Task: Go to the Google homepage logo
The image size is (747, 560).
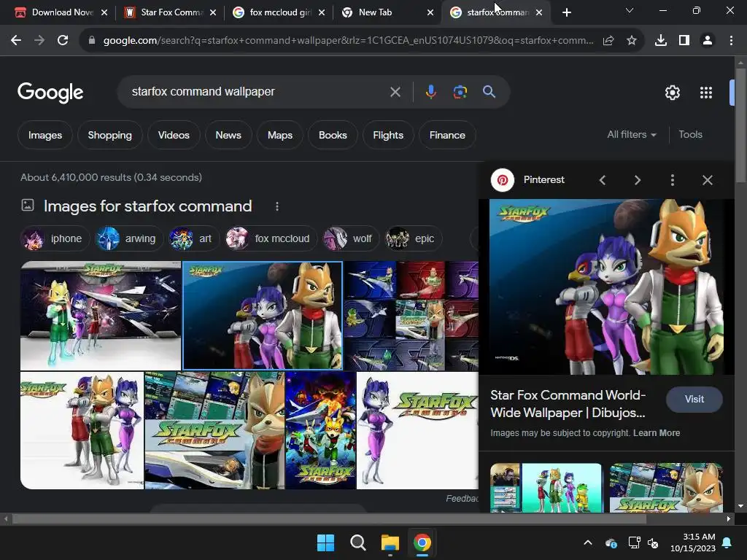Action: click(50, 93)
